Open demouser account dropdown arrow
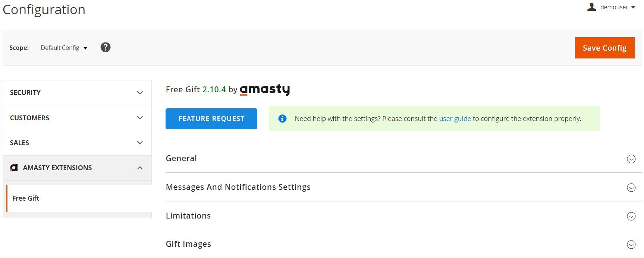Screen dimensions: 644x258 (633, 7)
